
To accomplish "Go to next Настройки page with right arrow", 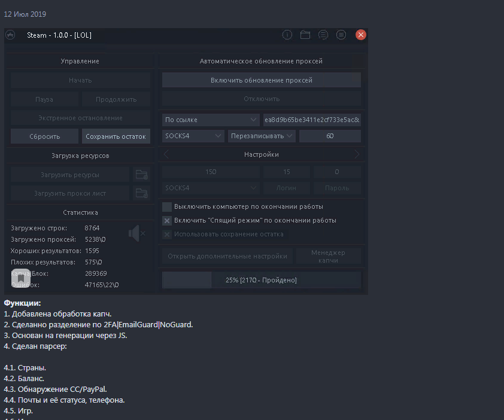I will pyautogui.click(x=357, y=154).
